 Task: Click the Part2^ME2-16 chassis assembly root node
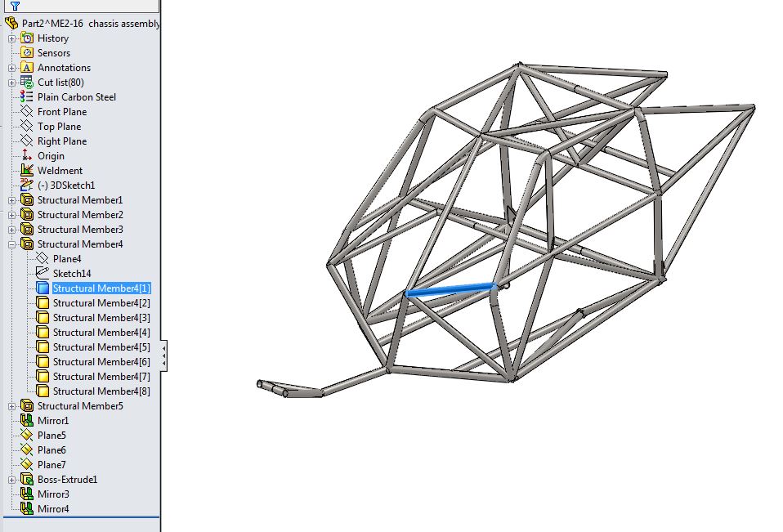tap(90, 24)
